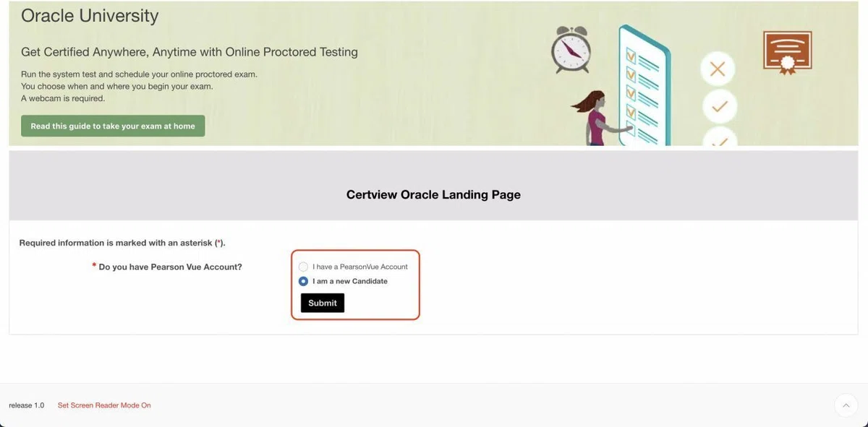The height and width of the screenshot is (427, 868).
Task: Click the "Oracle University" heading
Action: 90,15
